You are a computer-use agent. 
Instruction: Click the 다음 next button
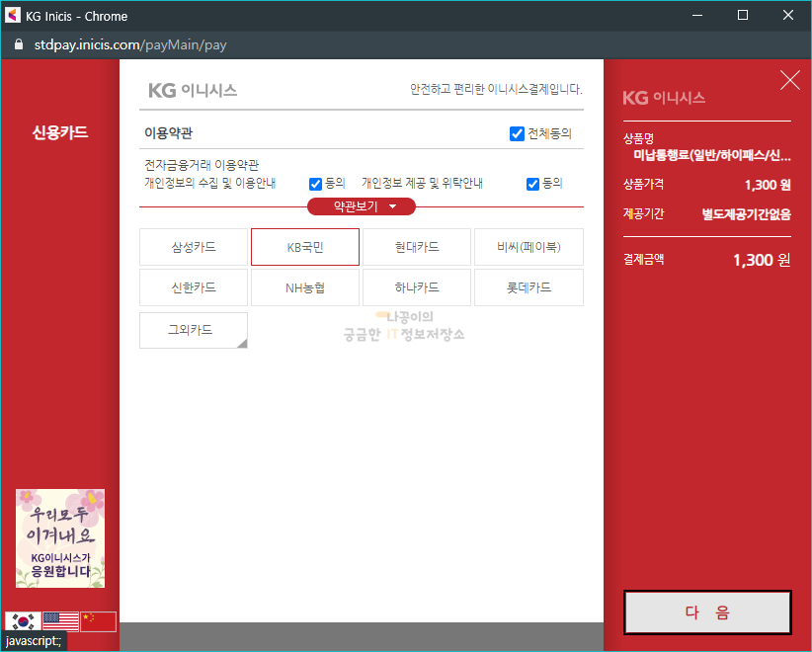pos(707,612)
